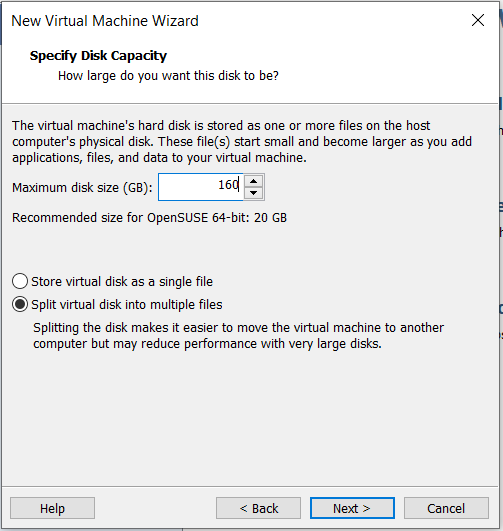Click the 'Maximum disk size (GB)' label
This screenshot has height=531, width=503.
[82, 188]
